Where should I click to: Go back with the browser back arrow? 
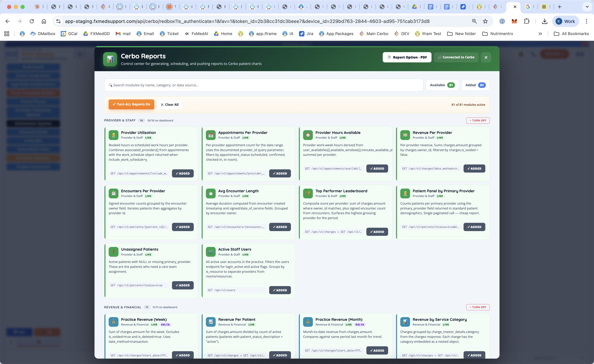[7, 21]
